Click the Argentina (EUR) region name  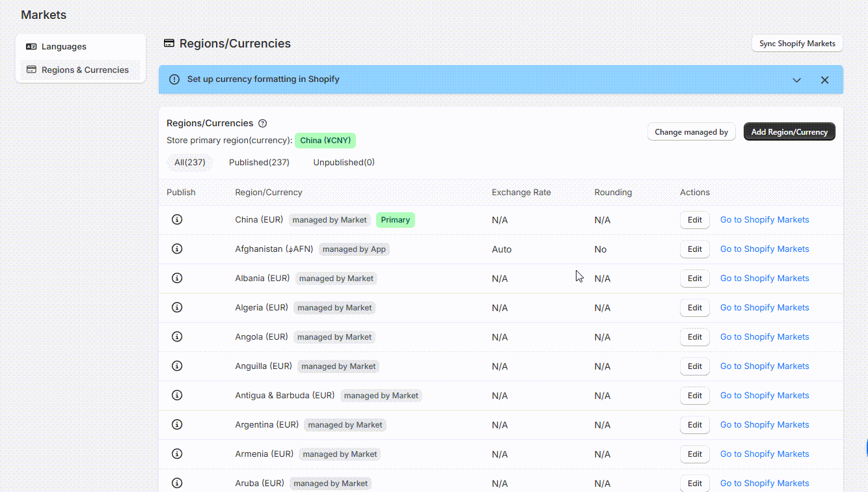pyautogui.click(x=267, y=425)
